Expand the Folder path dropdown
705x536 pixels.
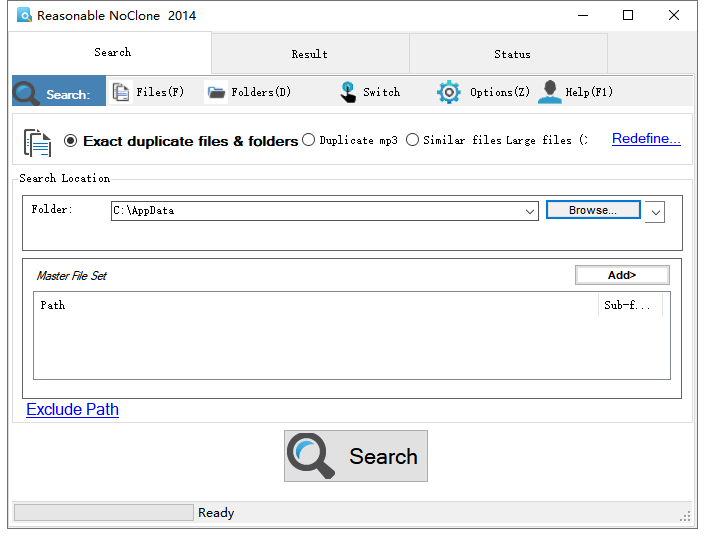tap(530, 211)
